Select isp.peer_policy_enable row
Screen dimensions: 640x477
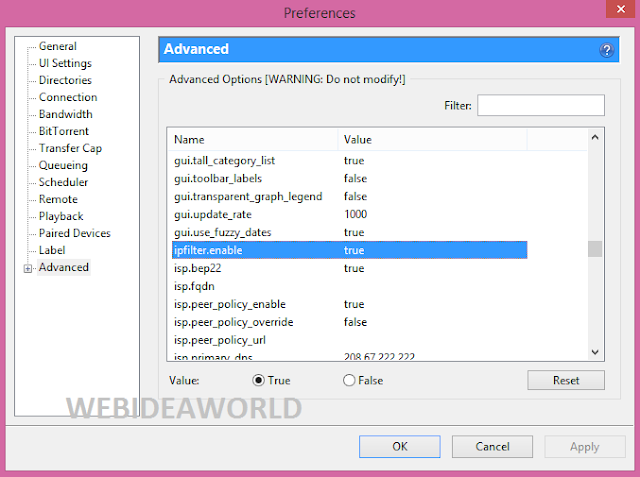point(350,304)
